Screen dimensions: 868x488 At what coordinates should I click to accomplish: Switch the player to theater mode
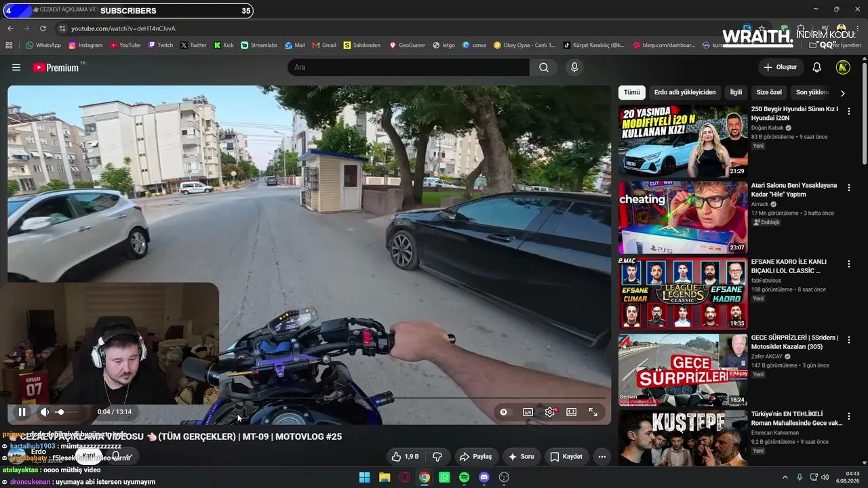coord(572,412)
